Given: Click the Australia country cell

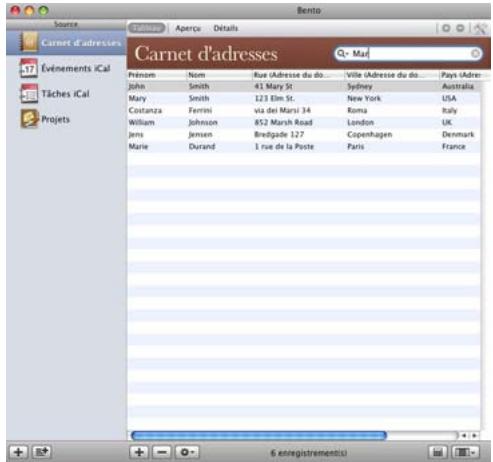Looking at the screenshot, I should tap(458, 86).
